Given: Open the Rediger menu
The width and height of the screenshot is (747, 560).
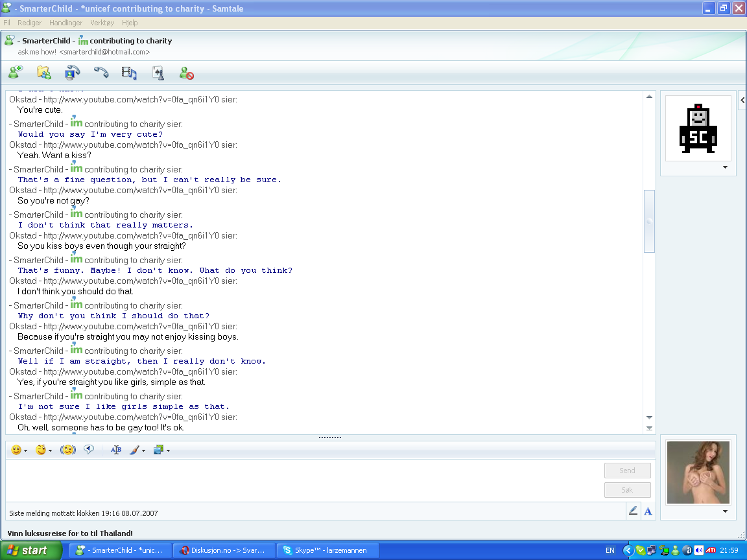Looking at the screenshot, I should [30, 23].
